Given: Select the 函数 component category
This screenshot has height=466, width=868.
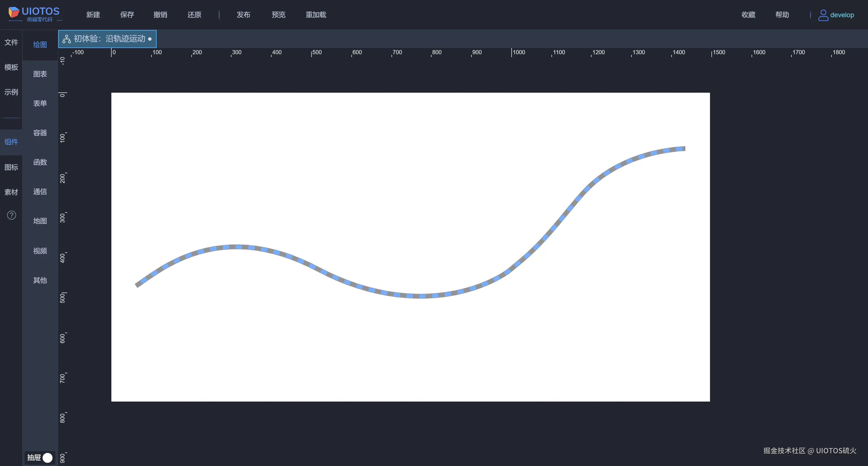Looking at the screenshot, I should pyautogui.click(x=40, y=162).
